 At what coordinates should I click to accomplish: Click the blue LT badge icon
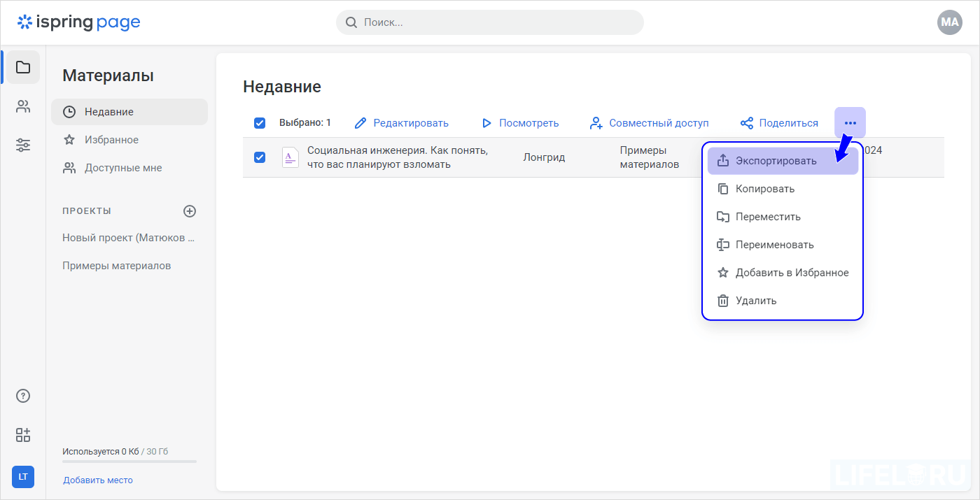[x=22, y=477]
